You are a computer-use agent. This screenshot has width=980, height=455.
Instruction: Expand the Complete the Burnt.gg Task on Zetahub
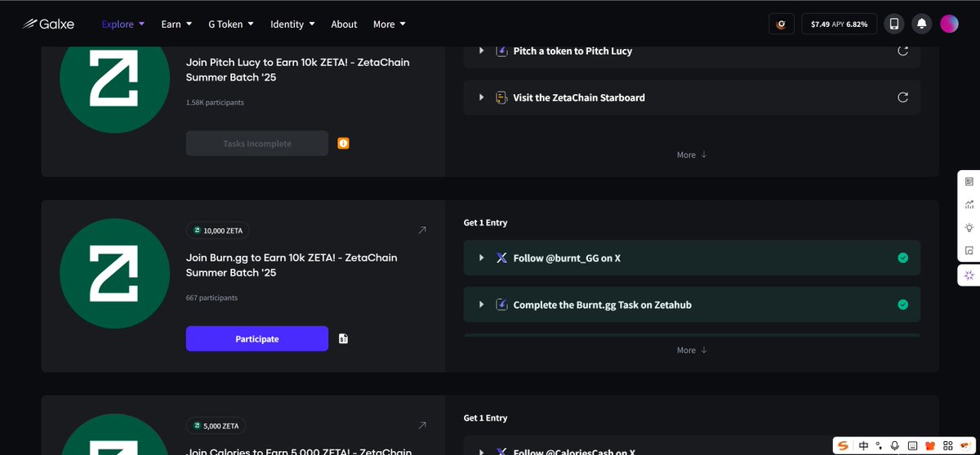point(482,305)
